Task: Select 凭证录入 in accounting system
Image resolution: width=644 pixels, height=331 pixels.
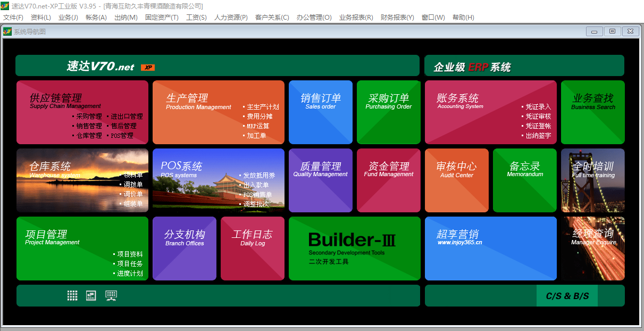Action: point(538,107)
